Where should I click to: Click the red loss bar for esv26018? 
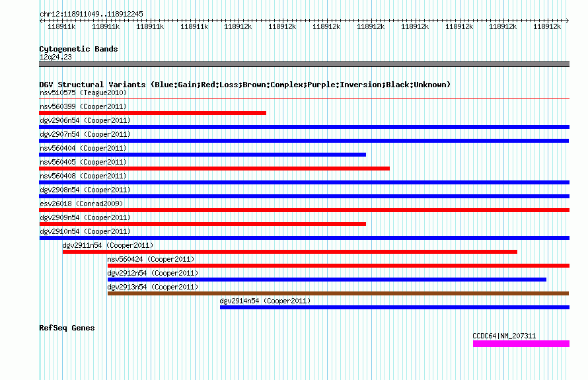click(x=304, y=210)
